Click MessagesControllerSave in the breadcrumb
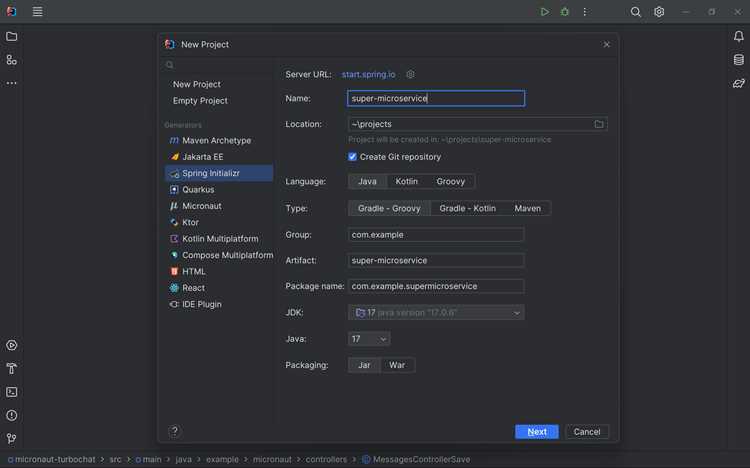 [x=421, y=459]
